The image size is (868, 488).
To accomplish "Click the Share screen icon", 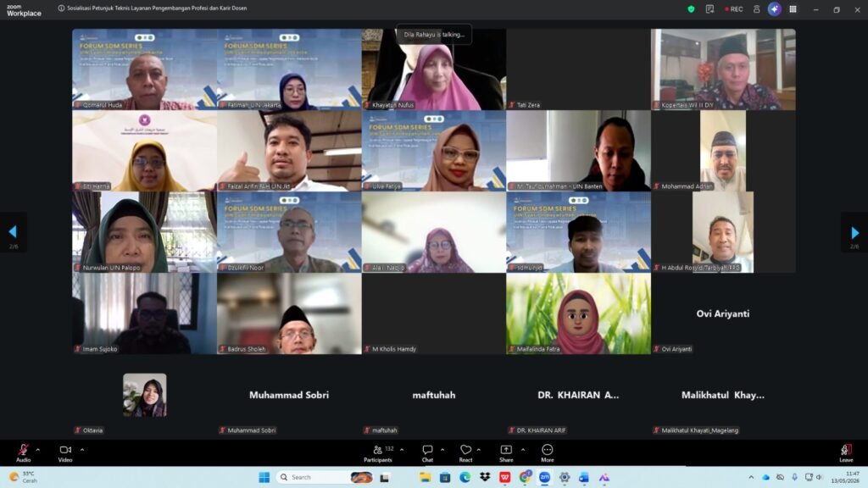I will (506, 450).
